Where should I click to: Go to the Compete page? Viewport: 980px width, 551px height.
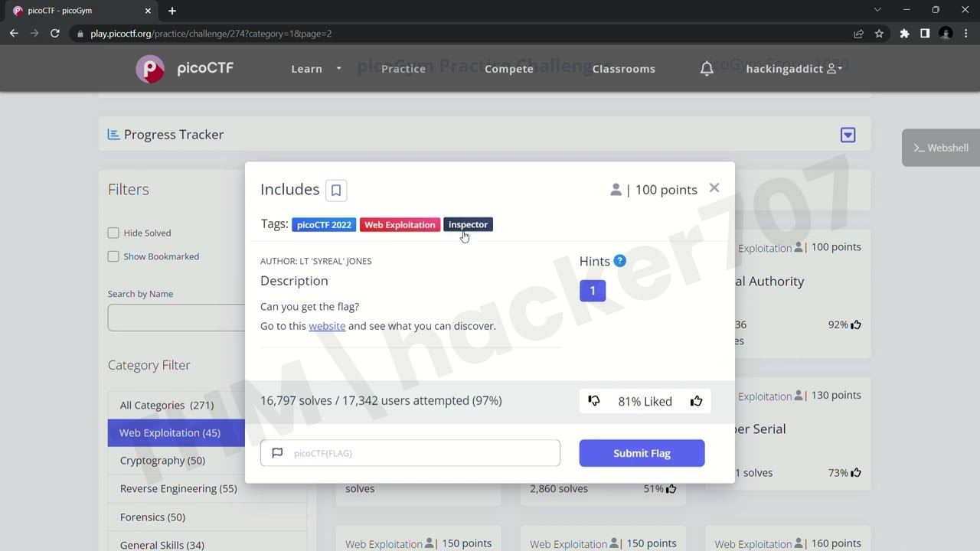(x=509, y=69)
